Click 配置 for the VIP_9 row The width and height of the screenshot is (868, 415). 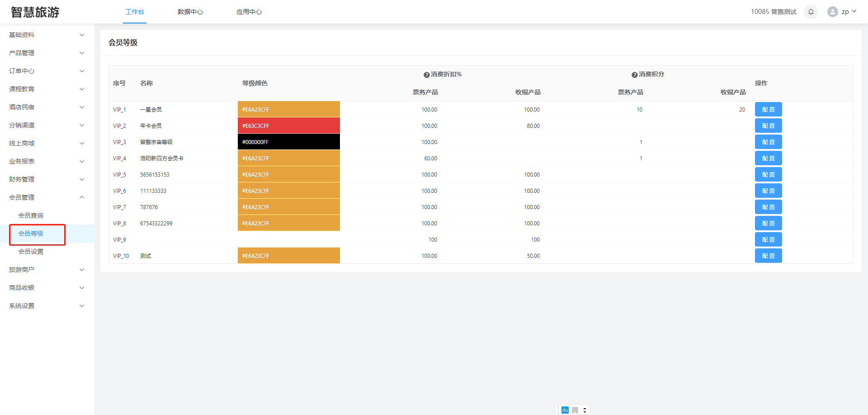click(769, 239)
